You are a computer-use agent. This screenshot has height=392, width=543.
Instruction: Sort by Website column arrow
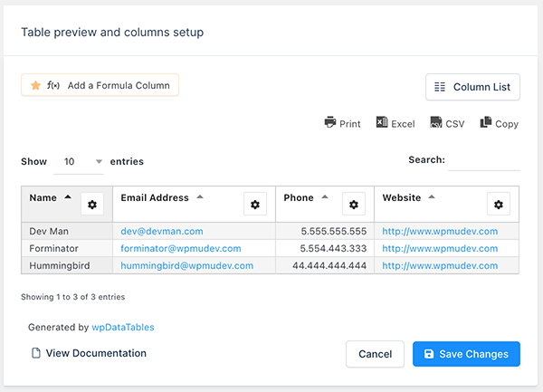(x=432, y=197)
